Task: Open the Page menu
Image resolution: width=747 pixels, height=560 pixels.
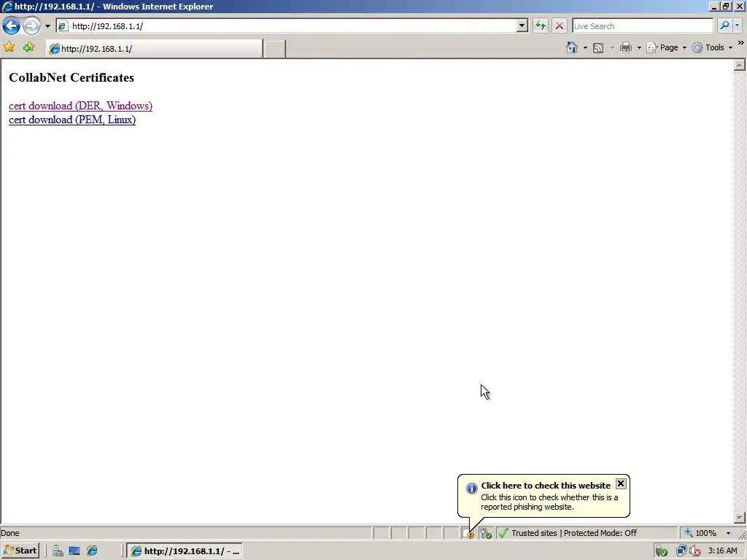Action: click(x=667, y=47)
